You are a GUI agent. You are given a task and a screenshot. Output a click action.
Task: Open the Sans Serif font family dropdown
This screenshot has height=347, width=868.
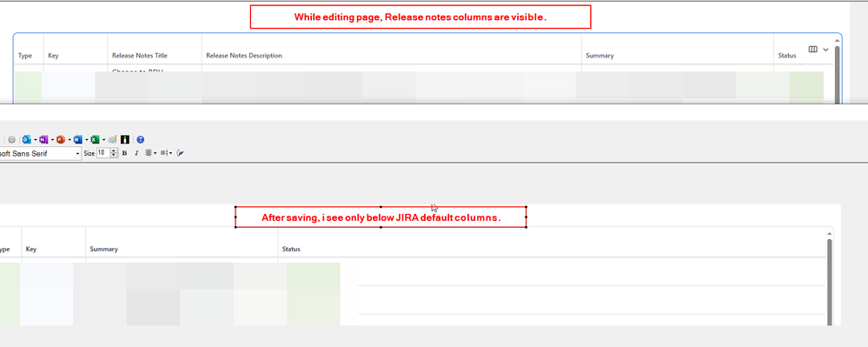[x=77, y=154]
